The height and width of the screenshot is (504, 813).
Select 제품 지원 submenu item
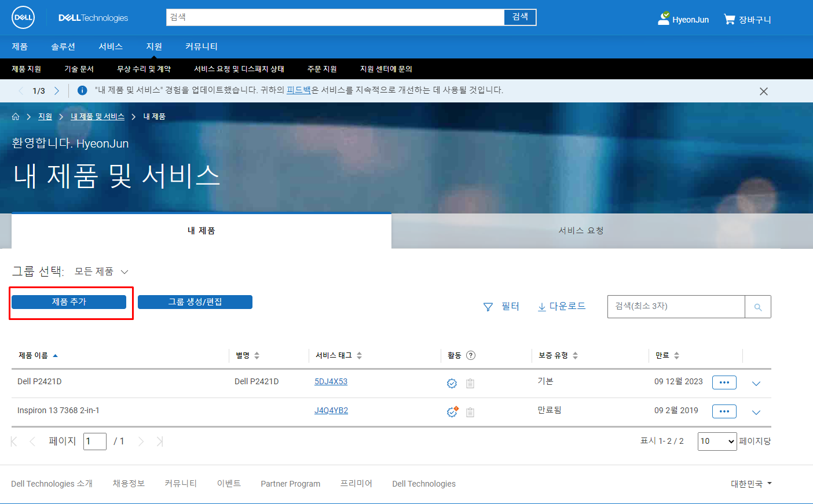[x=27, y=69]
